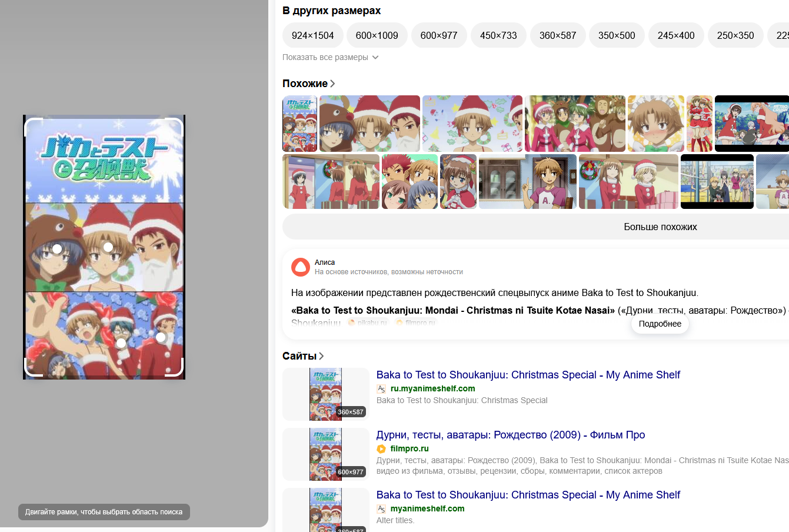Choose the 600×977 size chip
The image size is (789, 532).
coord(439,35)
